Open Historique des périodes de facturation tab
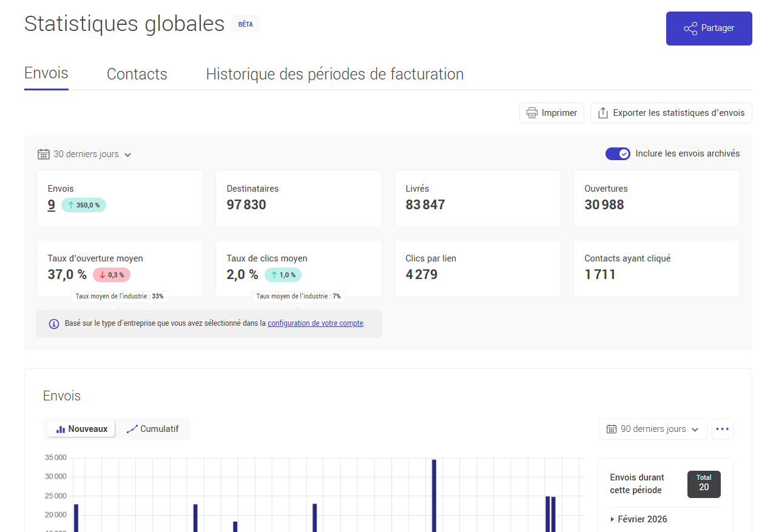 click(x=335, y=74)
